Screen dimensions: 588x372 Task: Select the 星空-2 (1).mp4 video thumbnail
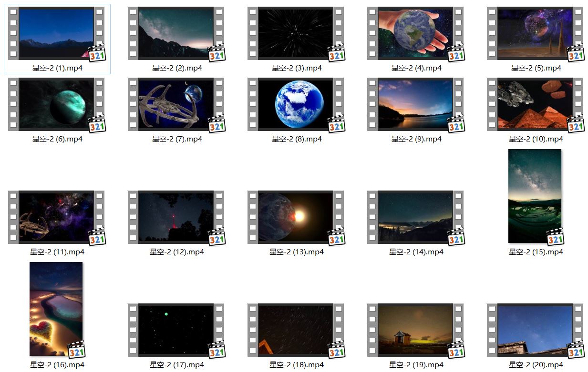56,33
